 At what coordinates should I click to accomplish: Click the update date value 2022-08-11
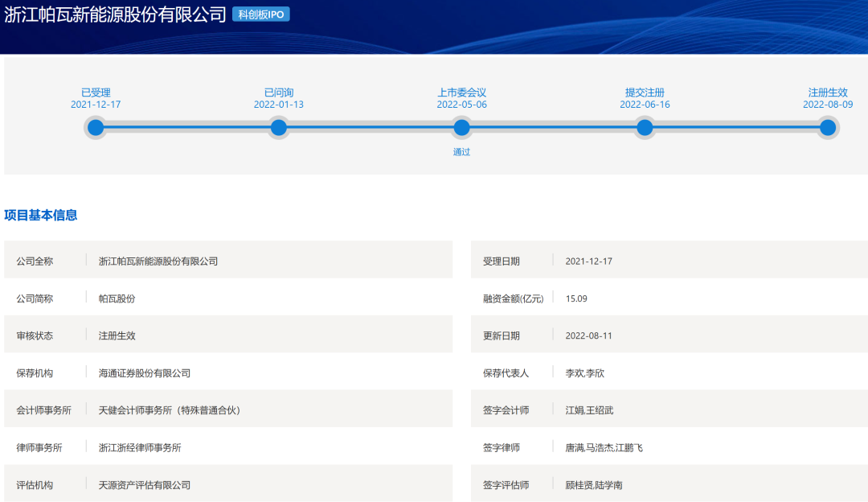pyautogui.click(x=588, y=335)
